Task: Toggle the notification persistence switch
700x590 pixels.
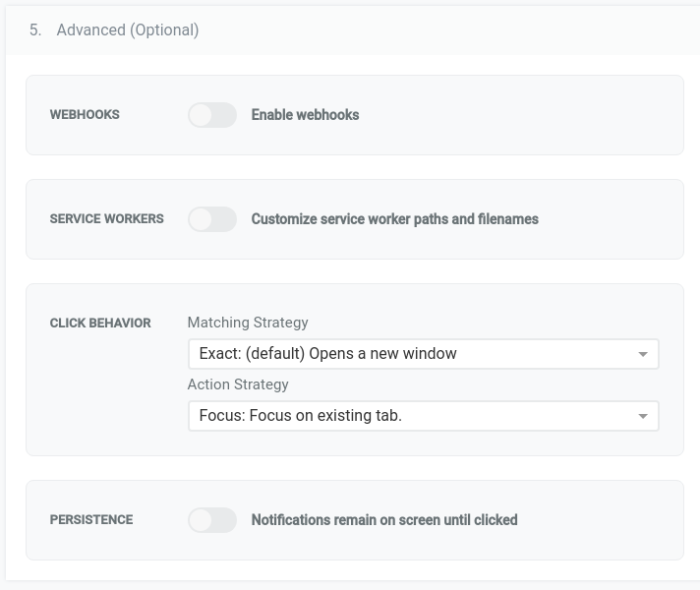Action: click(212, 520)
